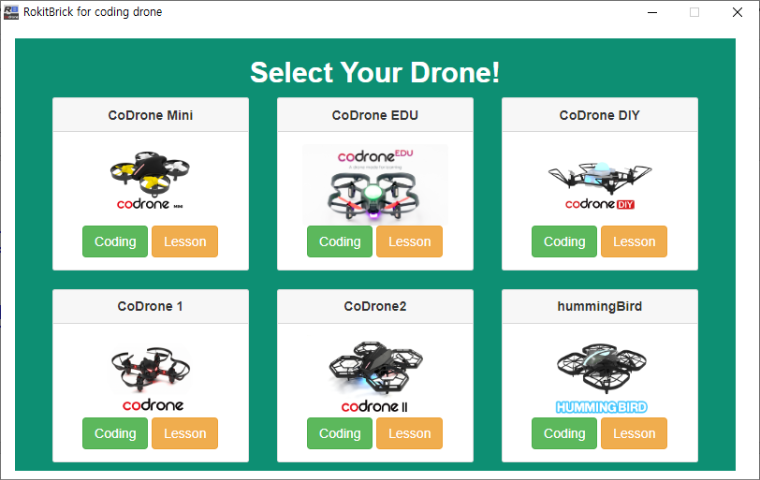Open the CoDrone2 Lesson button

pos(410,433)
